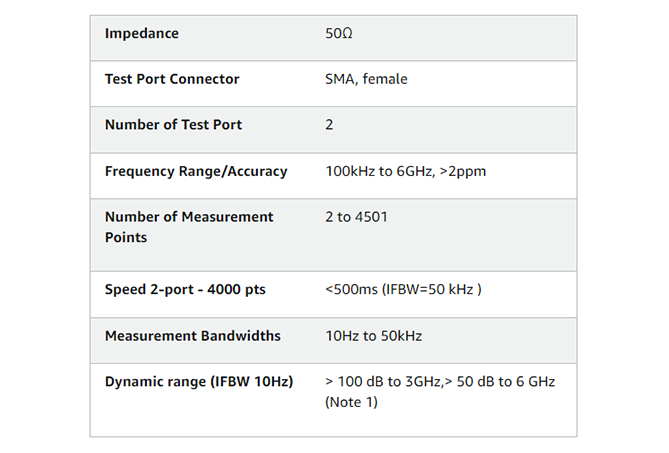Select the test port count value 2
Viewport: 669px width, 453px height.
(x=329, y=125)
